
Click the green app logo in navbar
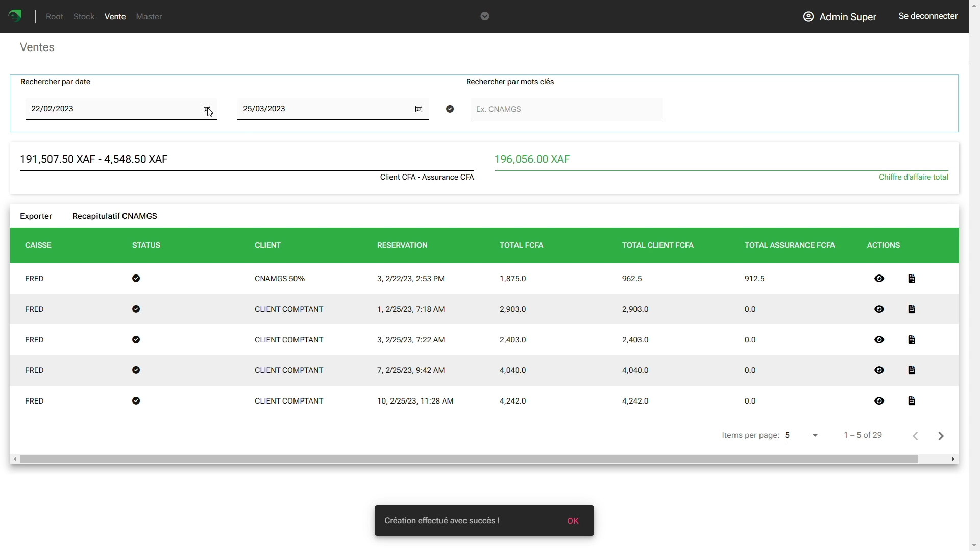coord(15,16)
